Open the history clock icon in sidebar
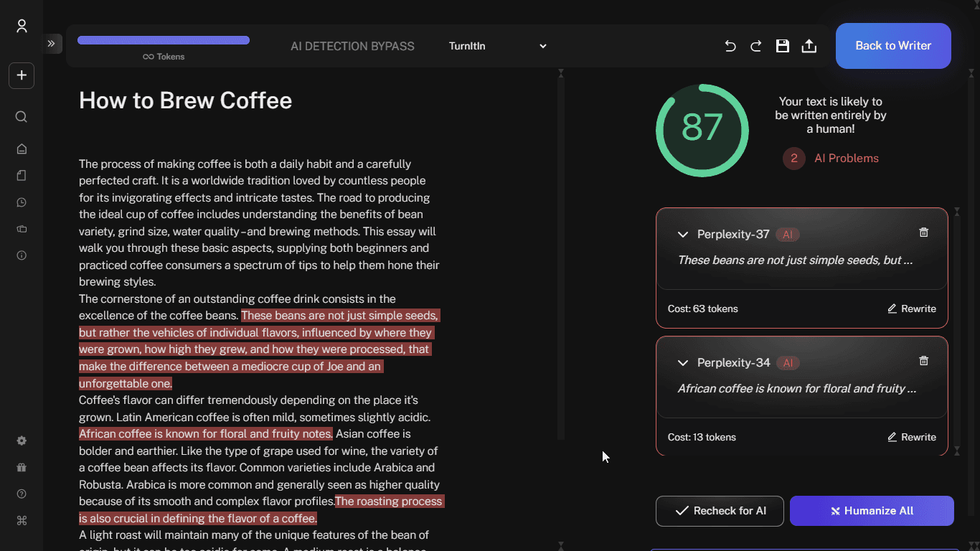This screenshot has height=551, width=980. pyautogui.click(x=22, y=202)
